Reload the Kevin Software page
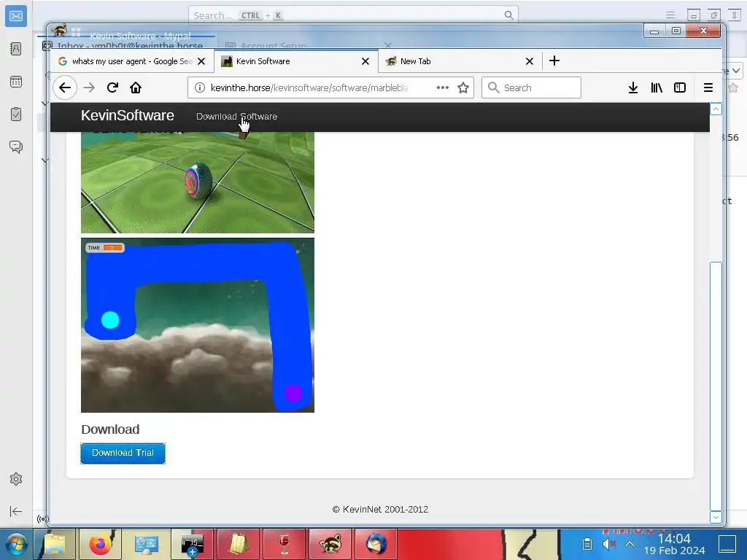Screen dimensions: 747x560 (112, 87)
